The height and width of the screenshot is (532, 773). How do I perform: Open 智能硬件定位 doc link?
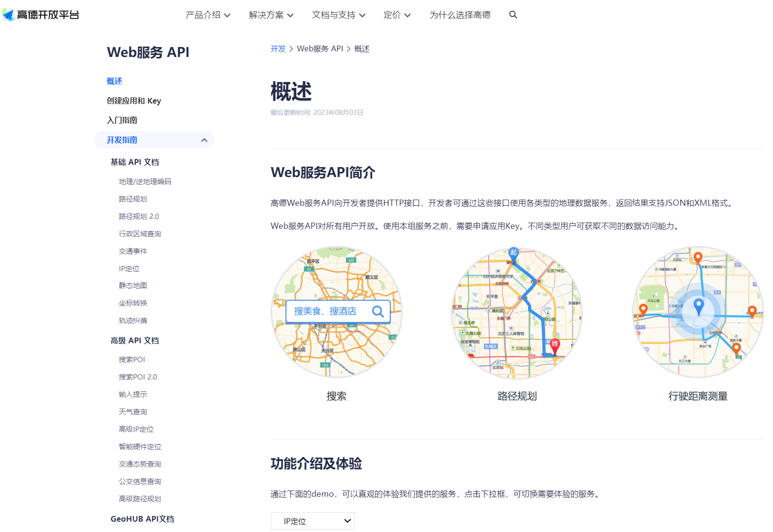[140, 446]
